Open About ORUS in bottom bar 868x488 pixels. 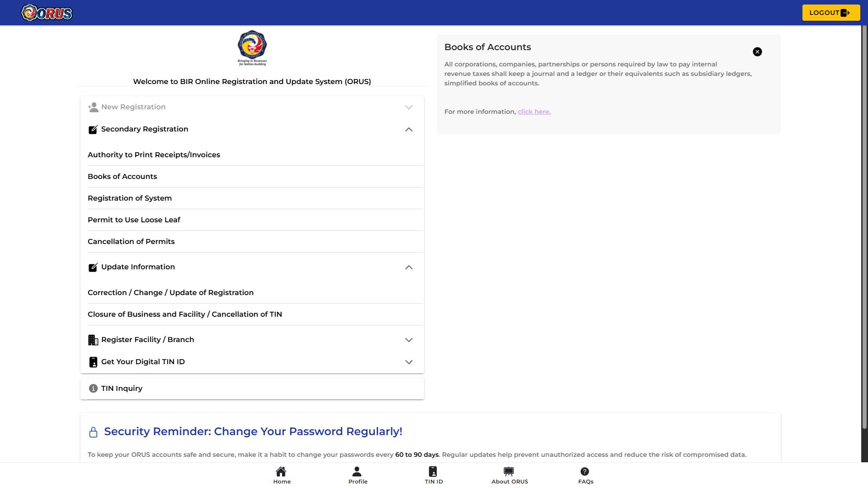click(x=509, y=475)
